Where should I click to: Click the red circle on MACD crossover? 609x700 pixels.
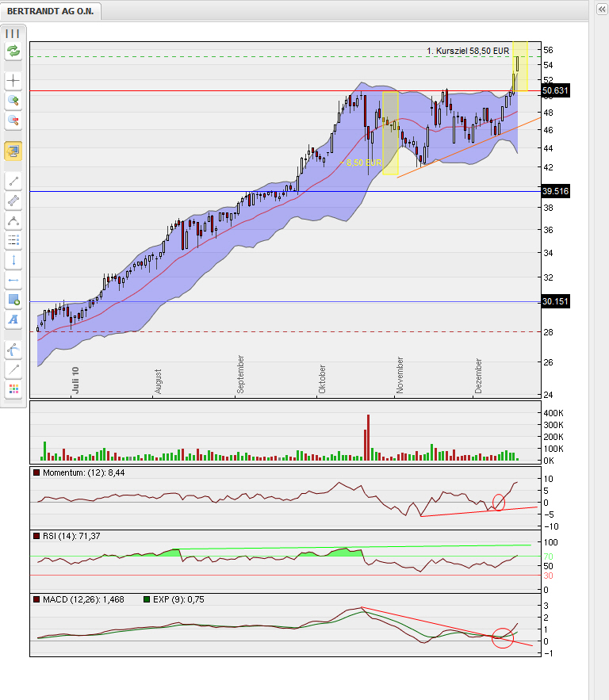coord(503,637)
